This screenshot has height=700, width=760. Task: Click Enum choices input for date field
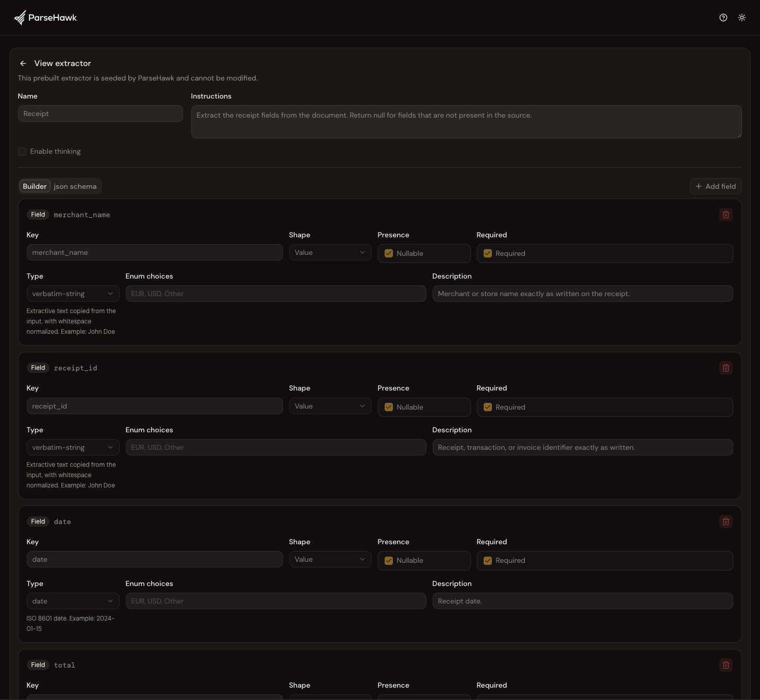pos(276,601)
